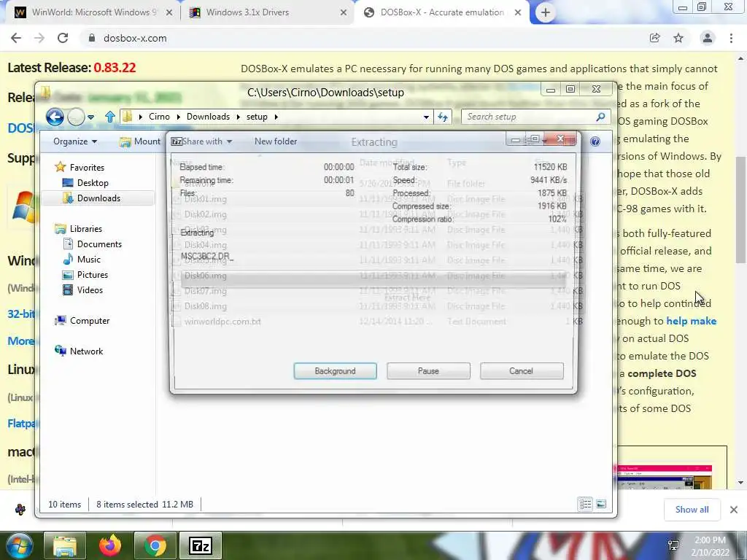Reload the dosbox-x.com page
This screenshot has width=747, height=560.
tap(63, 38)
